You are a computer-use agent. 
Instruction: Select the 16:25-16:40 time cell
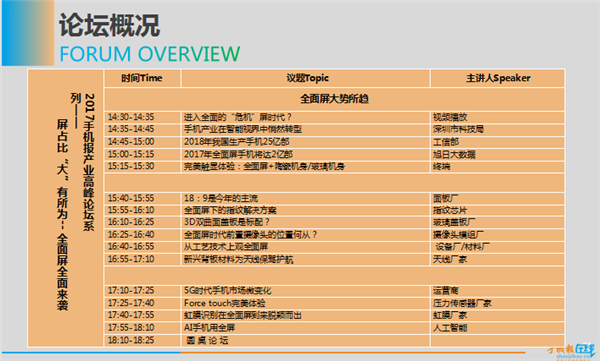(142, 234)
